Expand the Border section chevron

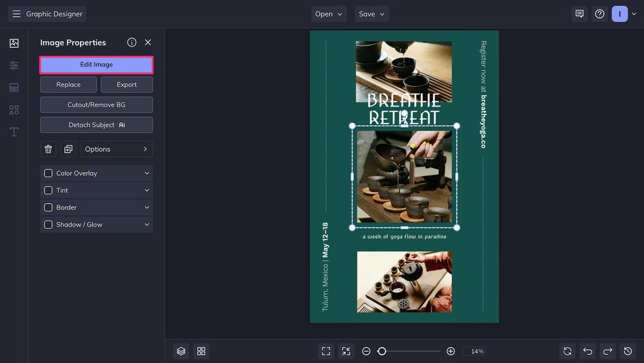147,207
